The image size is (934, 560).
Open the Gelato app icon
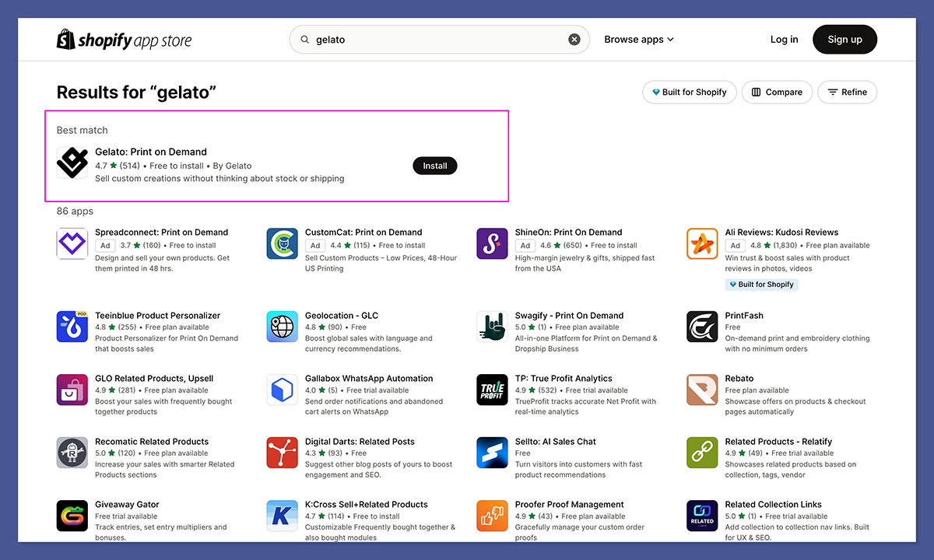72,163
